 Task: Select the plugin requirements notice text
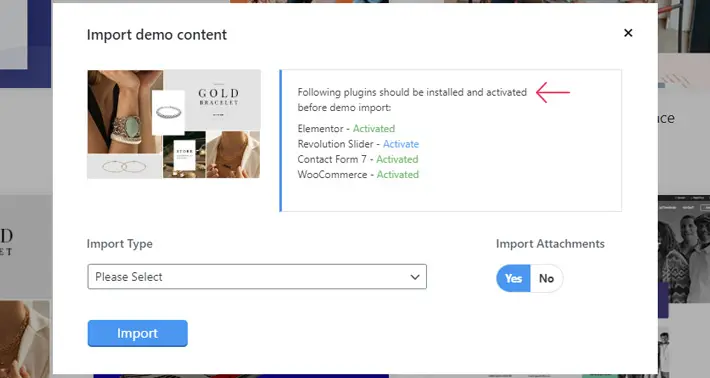412,100
